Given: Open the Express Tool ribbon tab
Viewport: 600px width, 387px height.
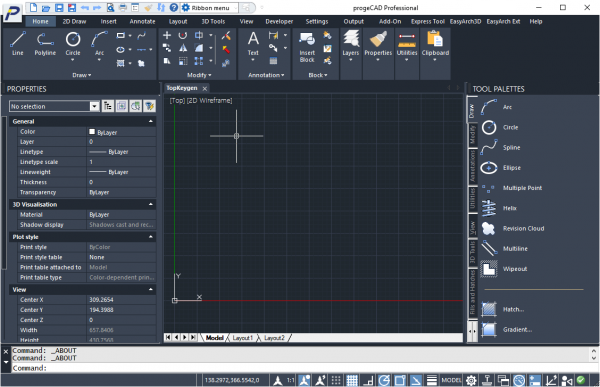Looking at the screenshot, I should [x=427, y=21].
